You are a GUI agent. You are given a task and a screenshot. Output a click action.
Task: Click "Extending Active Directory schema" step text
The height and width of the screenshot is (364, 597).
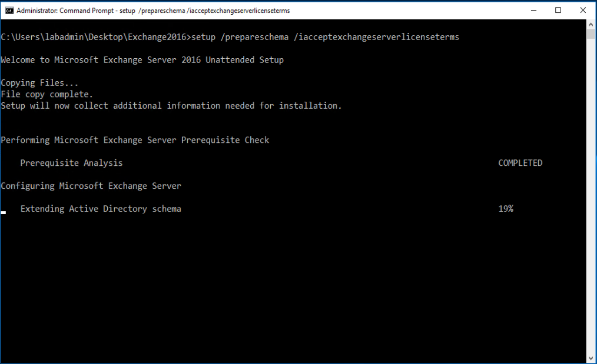tap(101, 209)
